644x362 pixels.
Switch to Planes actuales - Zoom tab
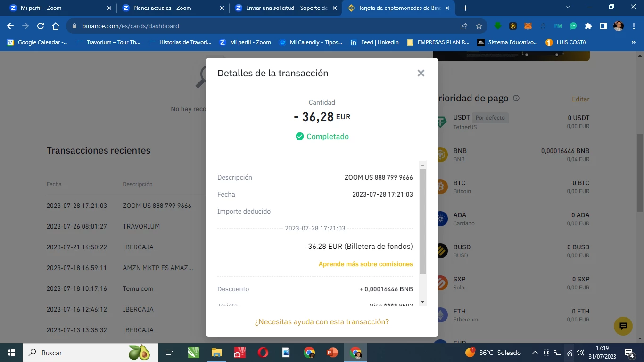(173, 8)
